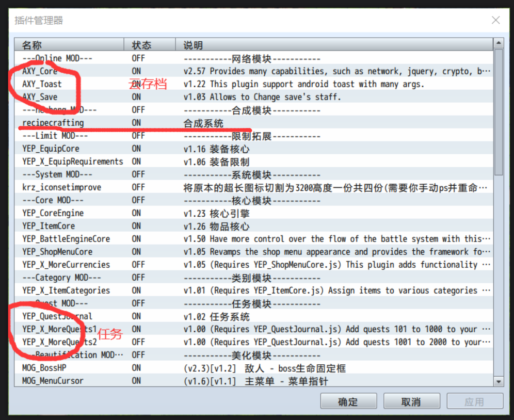Select the YEP_X_MoreQuests2 plugin row
Image resolution: width=514 pixels, height=420 pixels.
tap(254, 342)
